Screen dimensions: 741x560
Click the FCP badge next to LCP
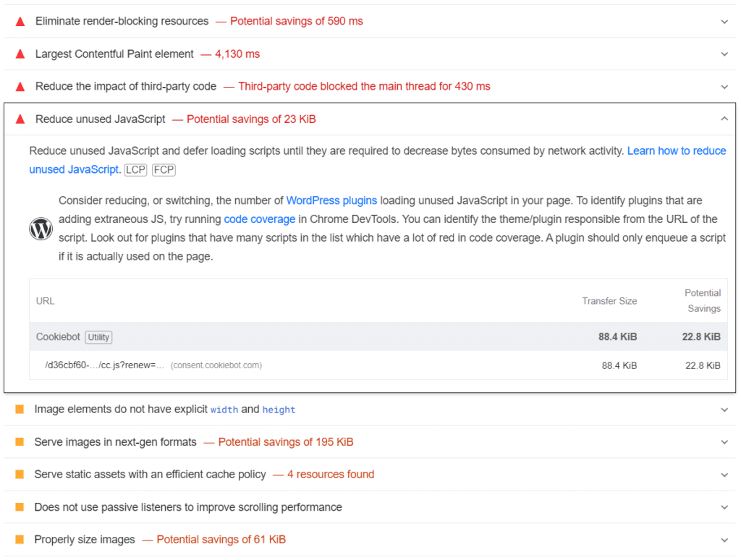(161, 169)
